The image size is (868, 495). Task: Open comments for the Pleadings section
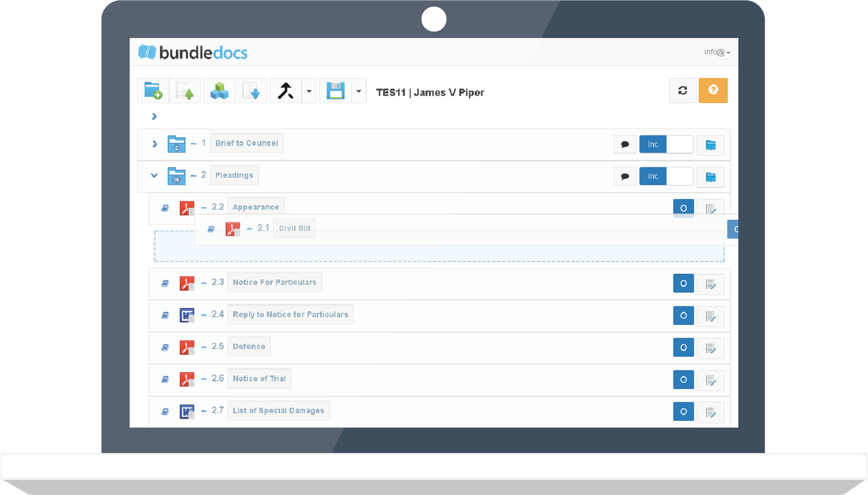(x=625, y=176)
